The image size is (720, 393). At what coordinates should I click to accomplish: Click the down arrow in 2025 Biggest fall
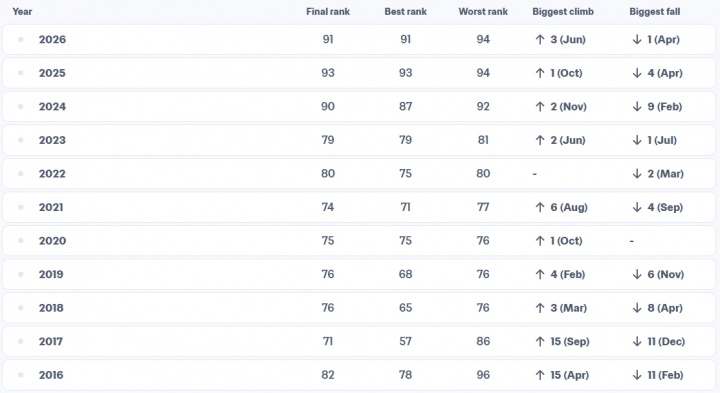tap(637, 73)
